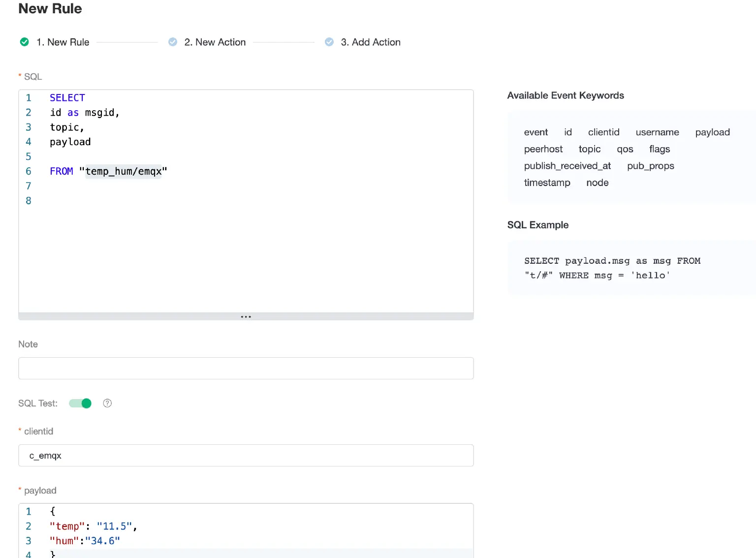Go to the '2. New Action' step
756x558 pixels.
pos(215,42)
